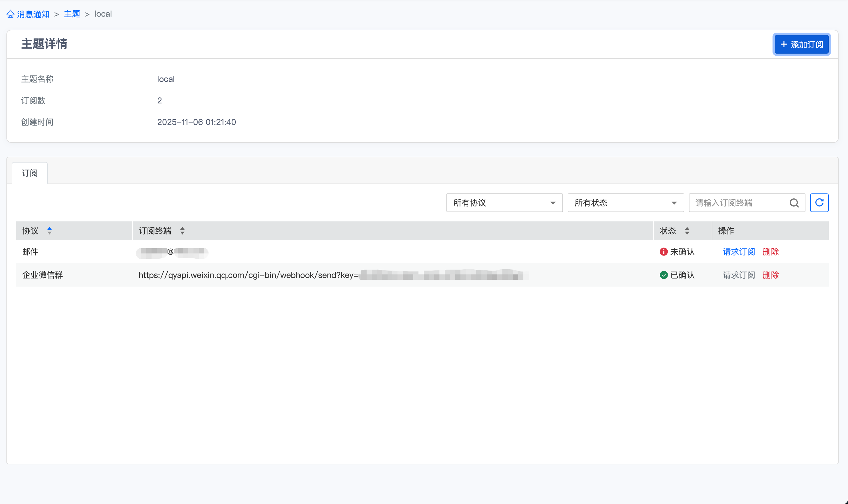Click the weixin webhook URL cell

[248, 275]
